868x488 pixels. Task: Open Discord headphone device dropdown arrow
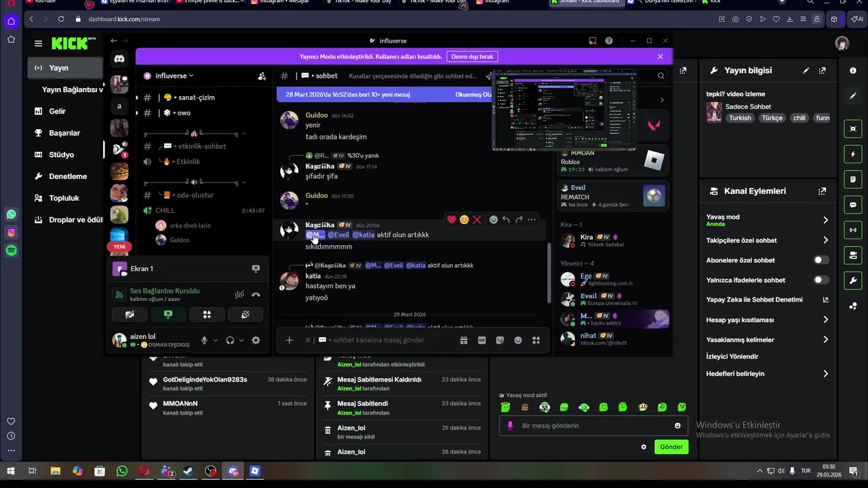click(241, 340)
